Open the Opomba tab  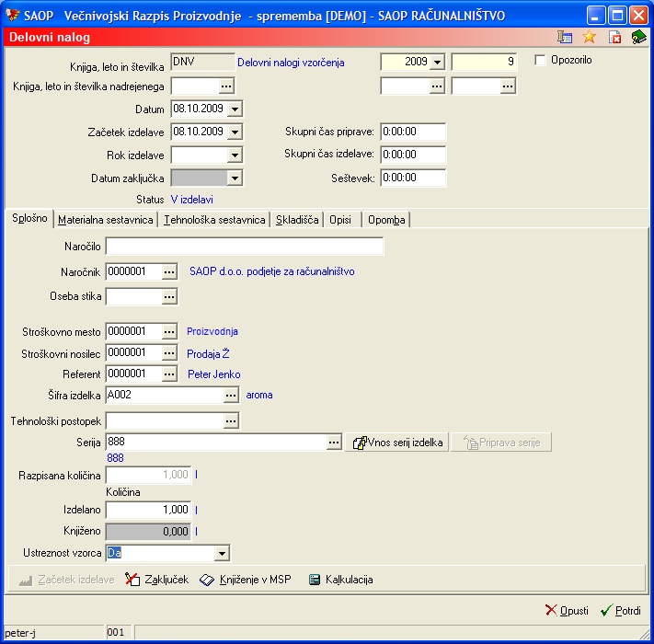pyautogui.click(x=386, y=220)
